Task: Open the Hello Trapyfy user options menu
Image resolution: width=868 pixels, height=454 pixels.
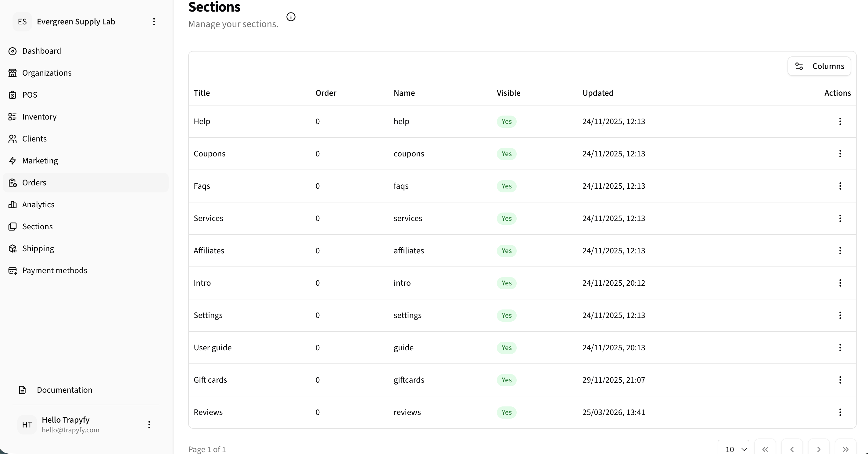Action: click(149, 425)
